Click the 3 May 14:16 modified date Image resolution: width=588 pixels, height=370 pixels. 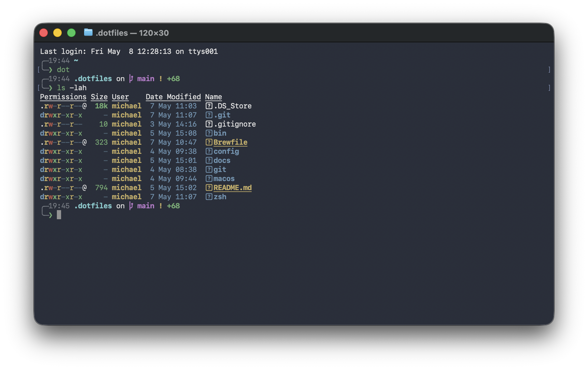pyautogui.click(x=173, y=124)
